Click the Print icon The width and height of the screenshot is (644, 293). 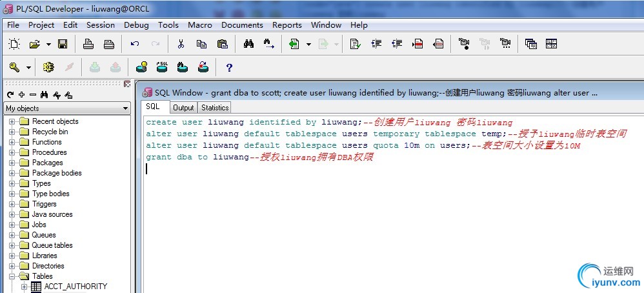click(x=88, y=44)
